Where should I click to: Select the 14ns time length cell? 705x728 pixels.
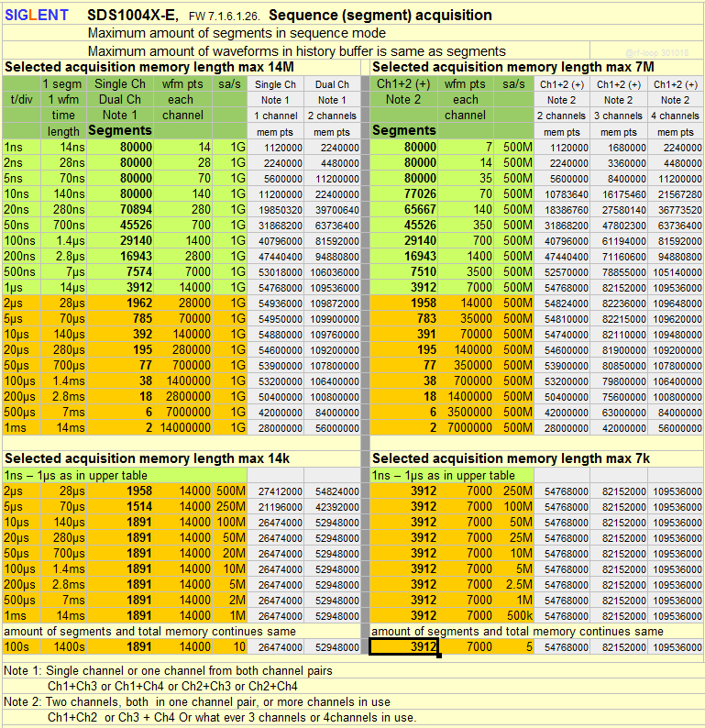click(63, 148)
